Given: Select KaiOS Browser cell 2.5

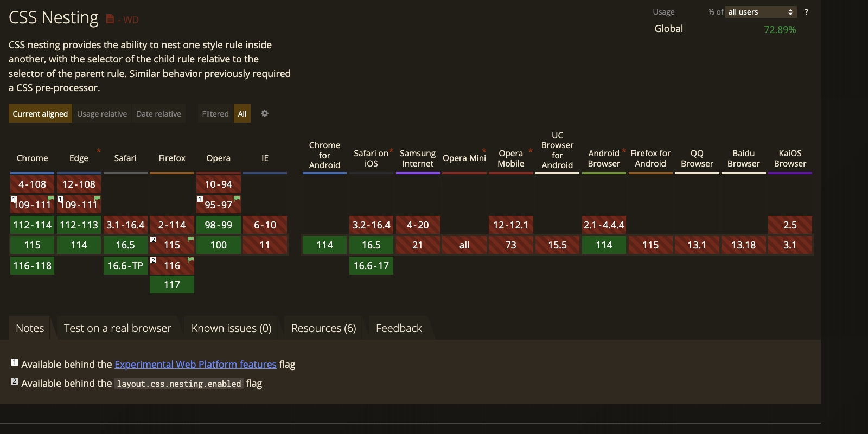Looking at the screenshot, I should click(790, 225).
